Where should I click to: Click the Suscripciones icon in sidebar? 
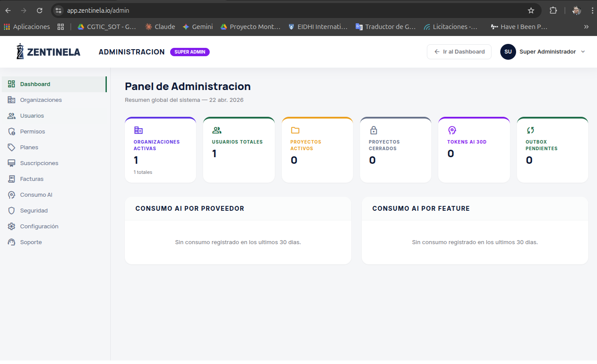pos(11,163)
